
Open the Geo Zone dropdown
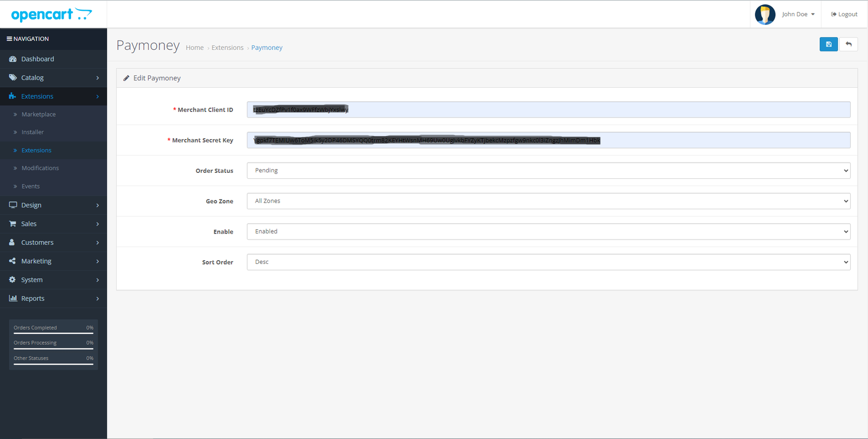click(548, 201)
